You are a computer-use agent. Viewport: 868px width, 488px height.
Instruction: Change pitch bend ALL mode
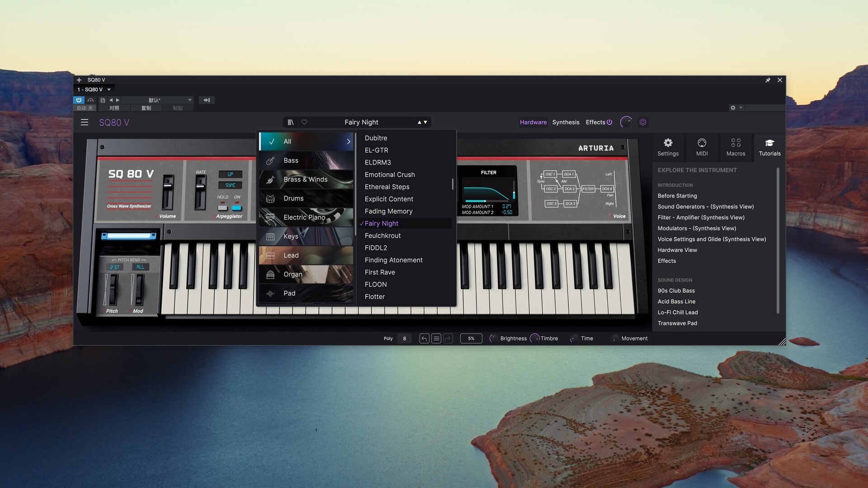point(140,267)
